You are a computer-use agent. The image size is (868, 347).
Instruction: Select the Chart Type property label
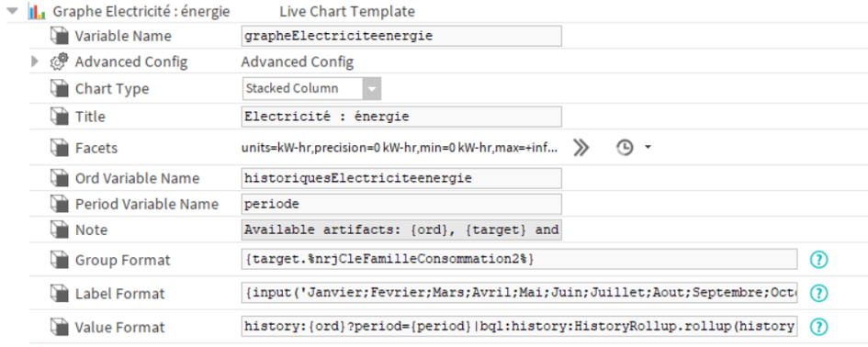[112, 88]
